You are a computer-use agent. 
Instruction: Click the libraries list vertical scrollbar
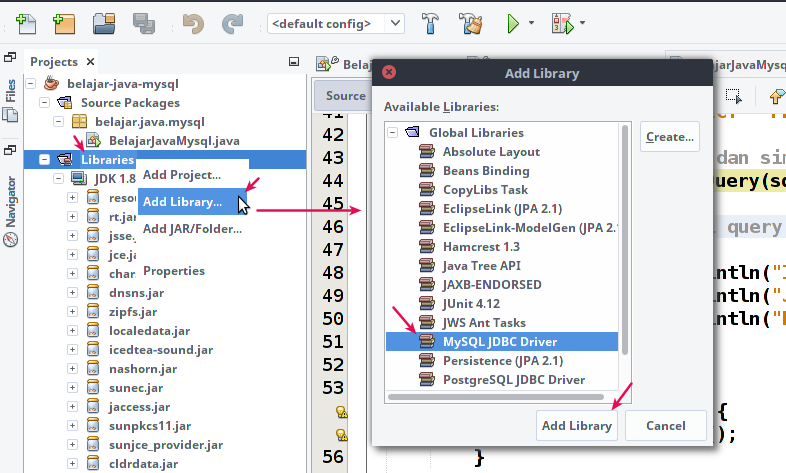point(625,240)
